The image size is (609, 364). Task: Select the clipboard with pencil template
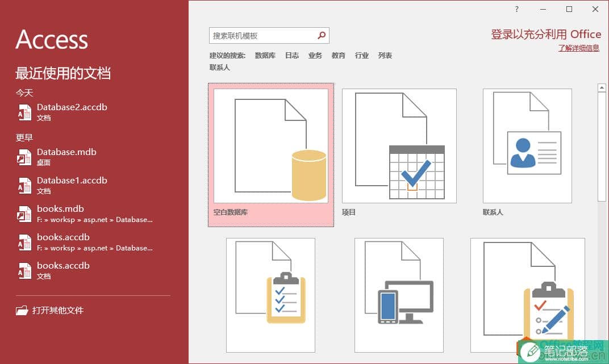tap(527, 295)
